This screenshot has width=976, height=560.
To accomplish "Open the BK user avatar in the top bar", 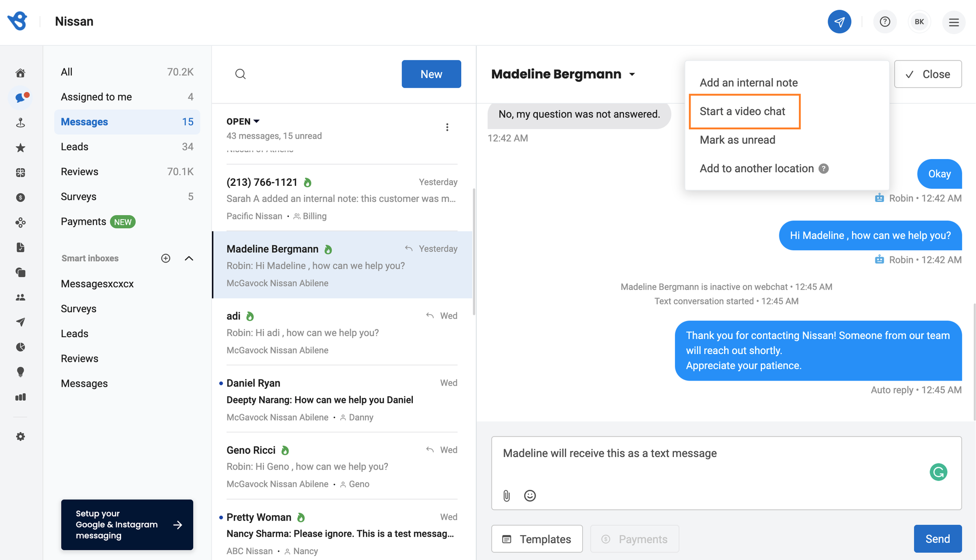I will pyautogui.click(x=919, y=21).
